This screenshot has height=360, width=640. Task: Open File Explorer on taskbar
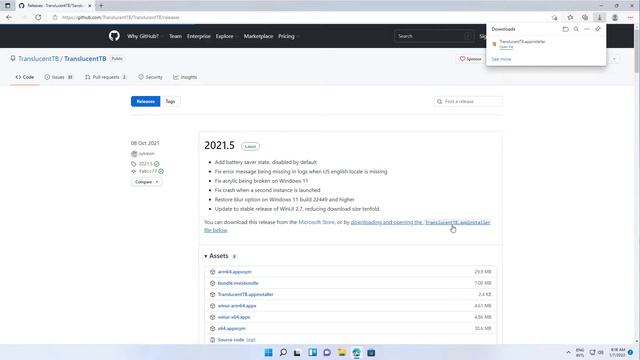click(342, 353)
